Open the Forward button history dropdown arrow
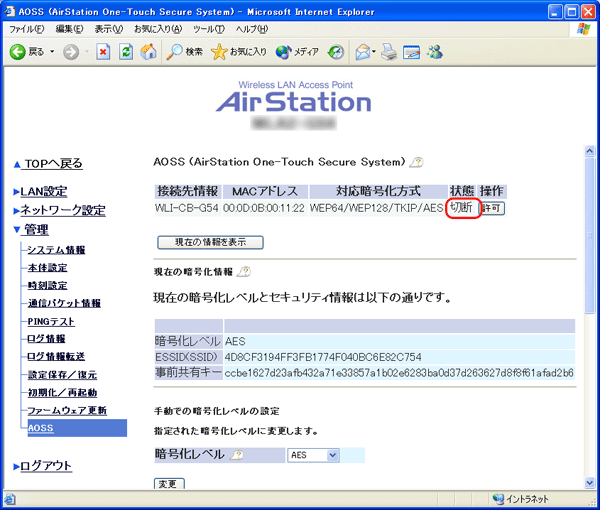 [x=87, y=52]
